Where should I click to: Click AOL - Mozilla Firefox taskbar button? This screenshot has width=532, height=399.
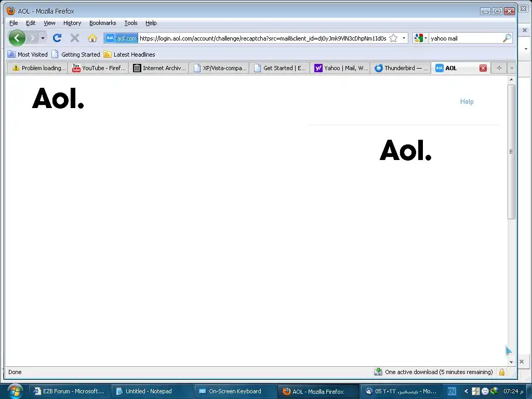tap(317, 391)
